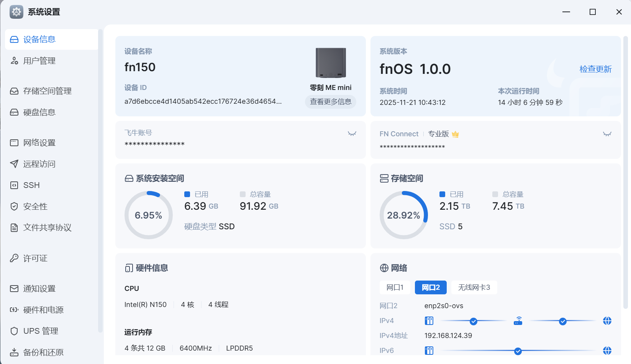Select the 网口1 tab

coord(395,287)
